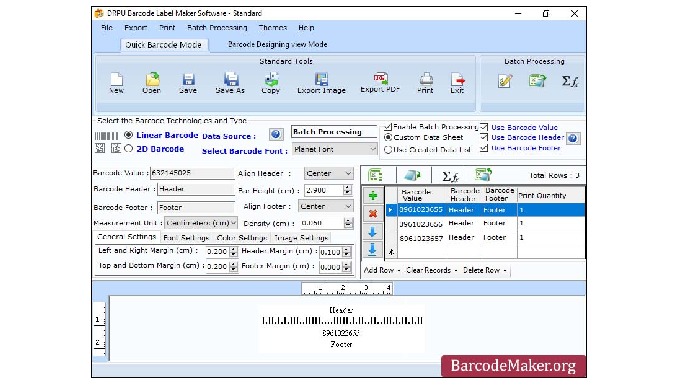This screenshot has width=680, height=390.
Task: Open the Measurement Unit dropdown
Action: [201, 223]
